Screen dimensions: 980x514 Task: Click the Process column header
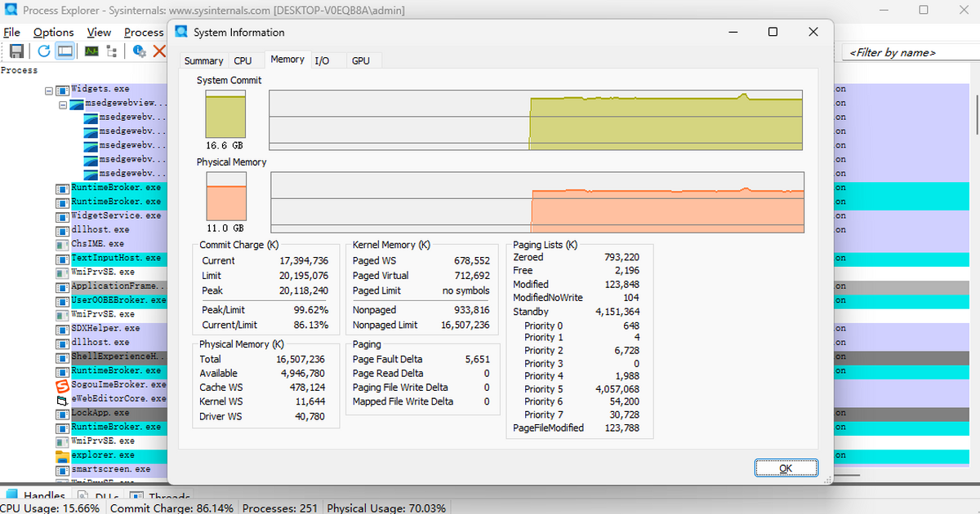coord(20,70)
